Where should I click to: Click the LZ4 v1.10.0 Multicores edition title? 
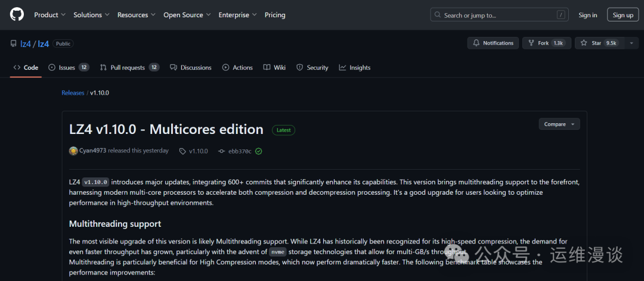click(166, 130)
